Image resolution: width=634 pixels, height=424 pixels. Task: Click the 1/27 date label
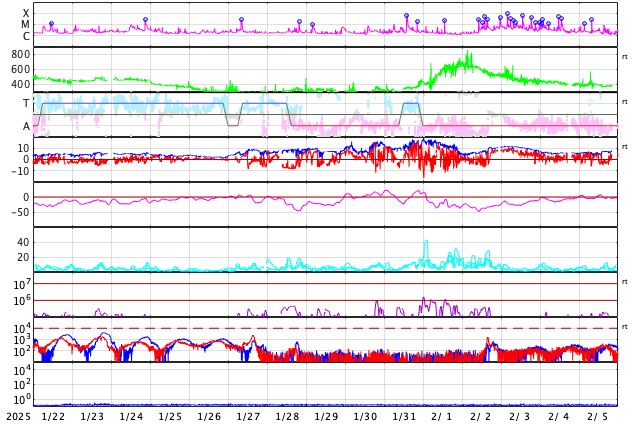point(248,416)
